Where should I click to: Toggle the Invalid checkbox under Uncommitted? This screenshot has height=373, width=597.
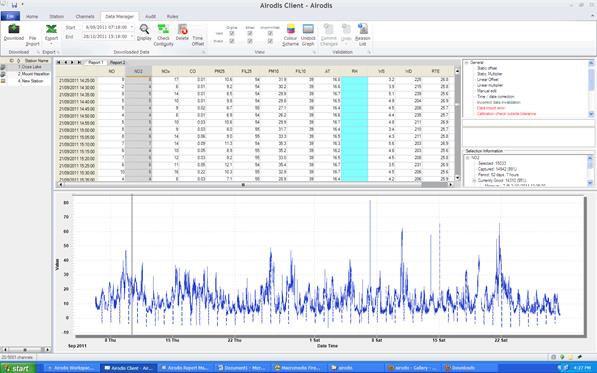tap(270, 41)
